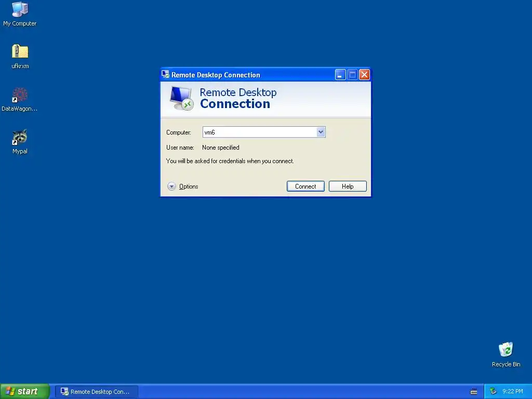Close the Remote Desktop Connection window
This screenshot has width=532, height=399.
[364, 75]
